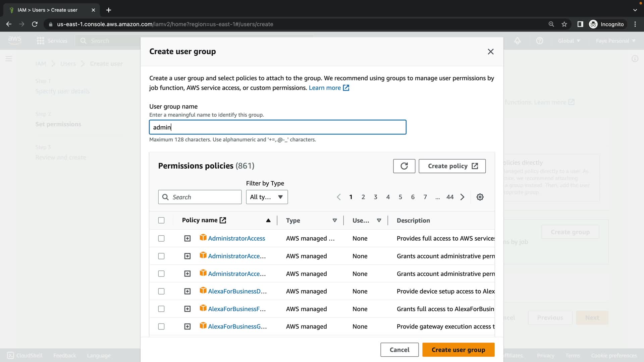Bookmark this page with the star icon
644x362 pixels.
click(x=564, y=24)
